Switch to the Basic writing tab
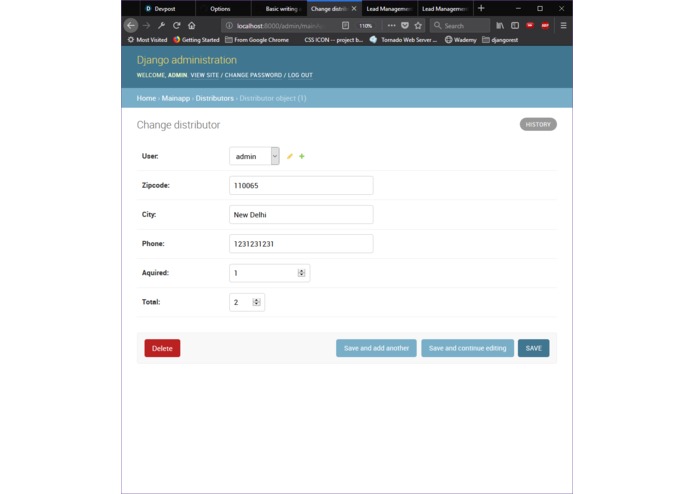 279,8
